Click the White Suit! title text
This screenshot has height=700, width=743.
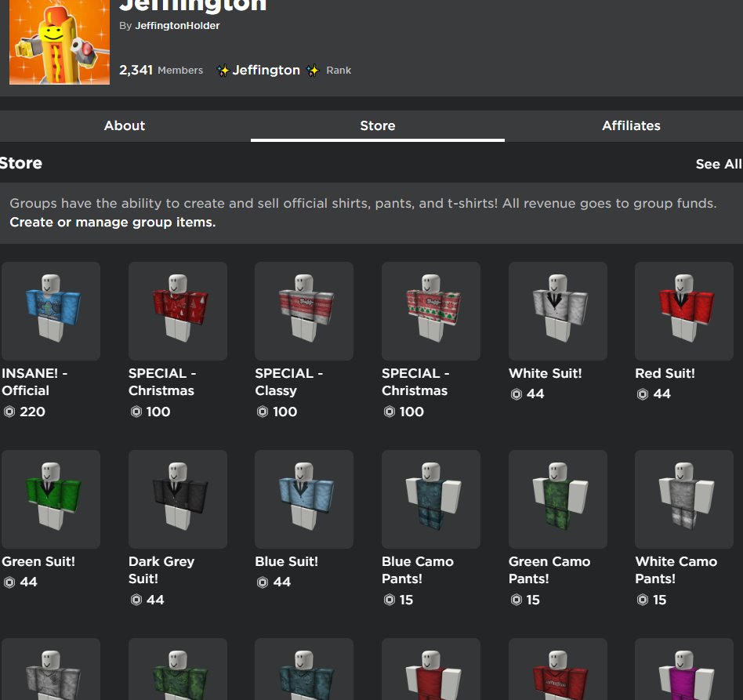click(545, 373)
